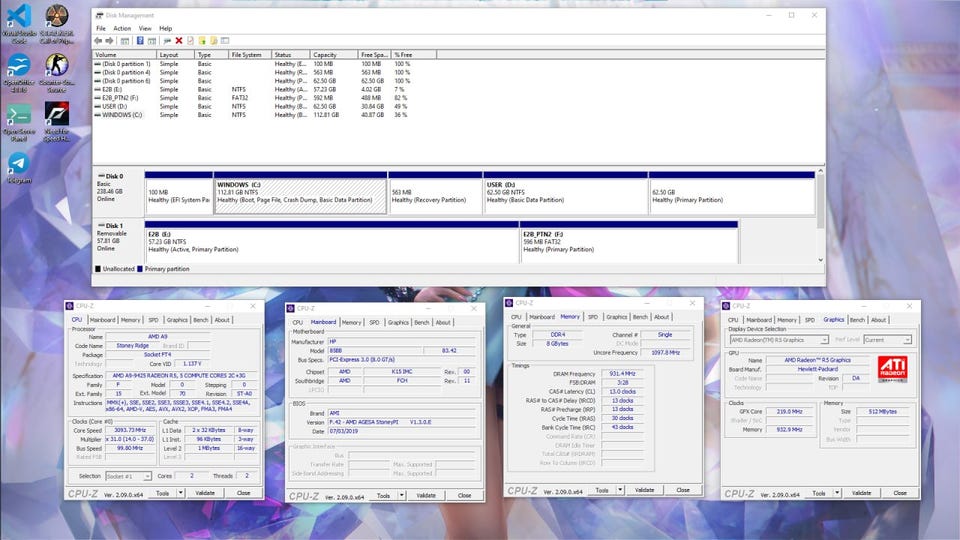Screen dimensions: 960x540
Task: Expand Tools dropdown arrow in Mainboard CPU-Z window
Action: coord(402,495)
